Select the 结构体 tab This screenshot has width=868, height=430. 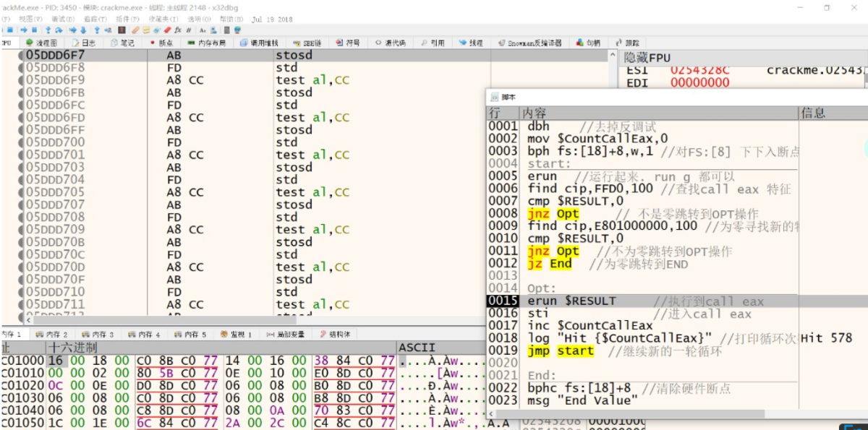pos(335,335)
